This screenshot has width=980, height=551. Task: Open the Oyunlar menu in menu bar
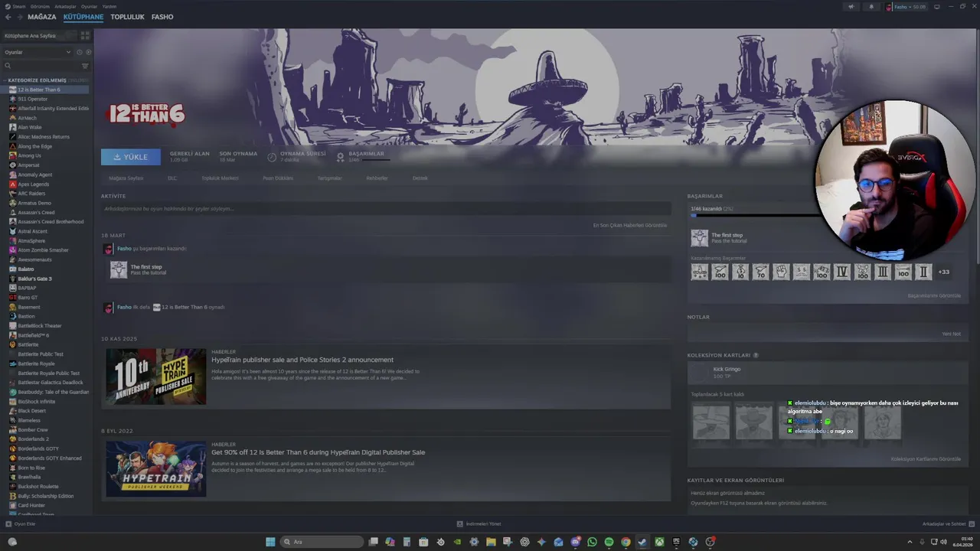point(89,6)
